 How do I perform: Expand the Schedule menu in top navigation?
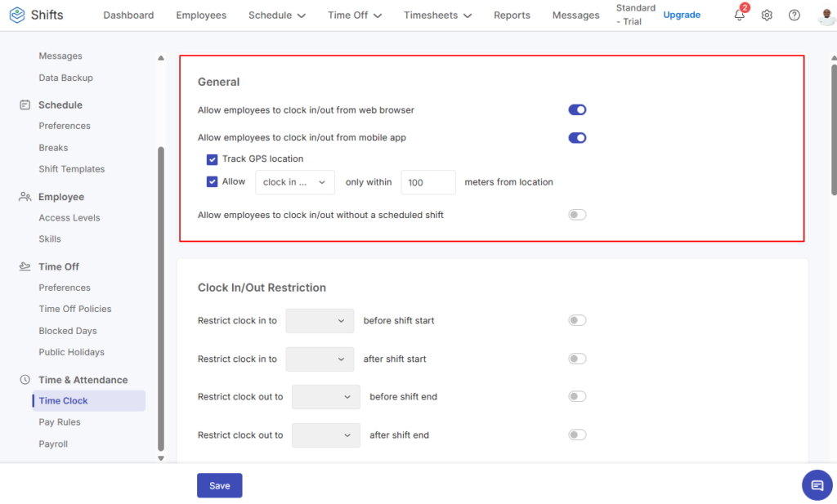(x=276, y=15)
